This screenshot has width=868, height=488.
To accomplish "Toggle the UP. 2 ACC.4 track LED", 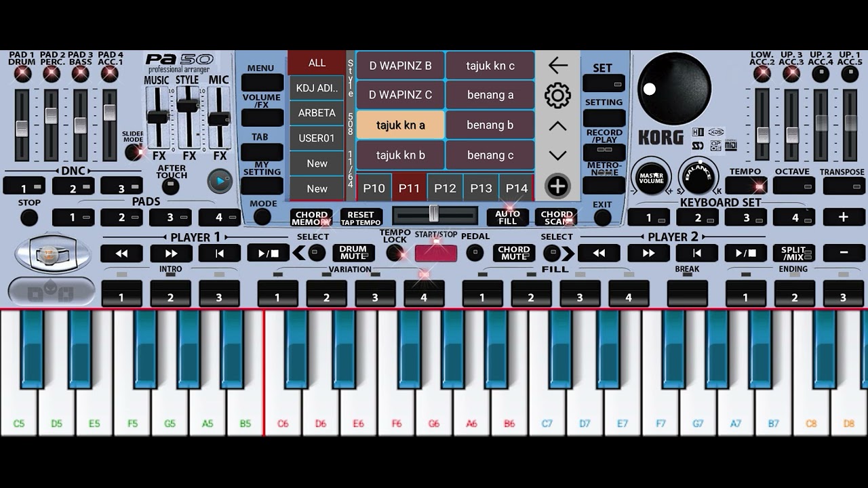I will 821,75.
